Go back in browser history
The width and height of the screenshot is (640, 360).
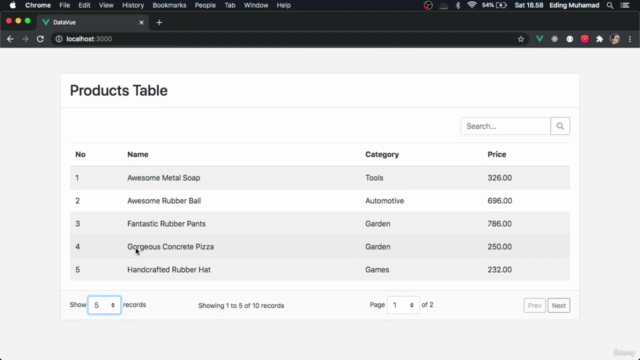tap(10, 39)
